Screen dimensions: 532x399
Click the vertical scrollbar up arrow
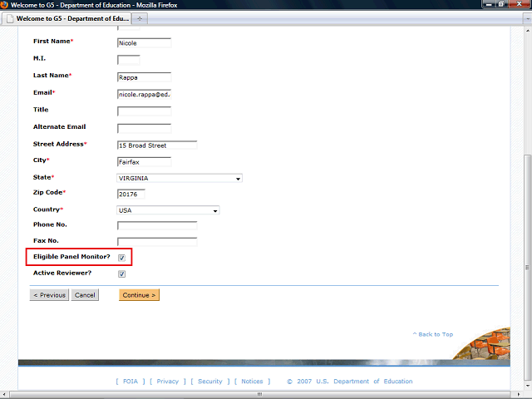coord(528,31)
